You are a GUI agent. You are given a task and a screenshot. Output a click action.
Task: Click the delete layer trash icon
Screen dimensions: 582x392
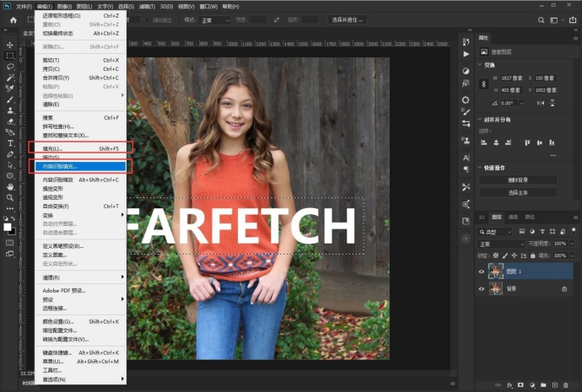566,385
